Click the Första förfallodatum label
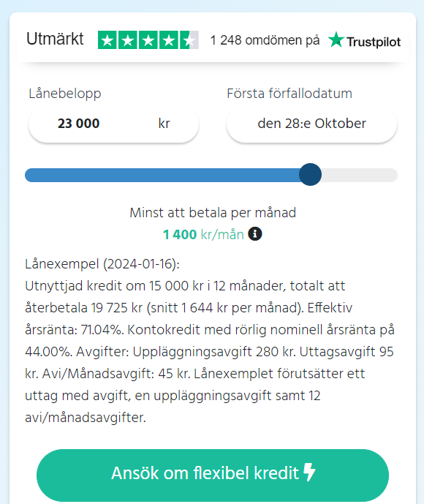 click(x=289, y=94)
